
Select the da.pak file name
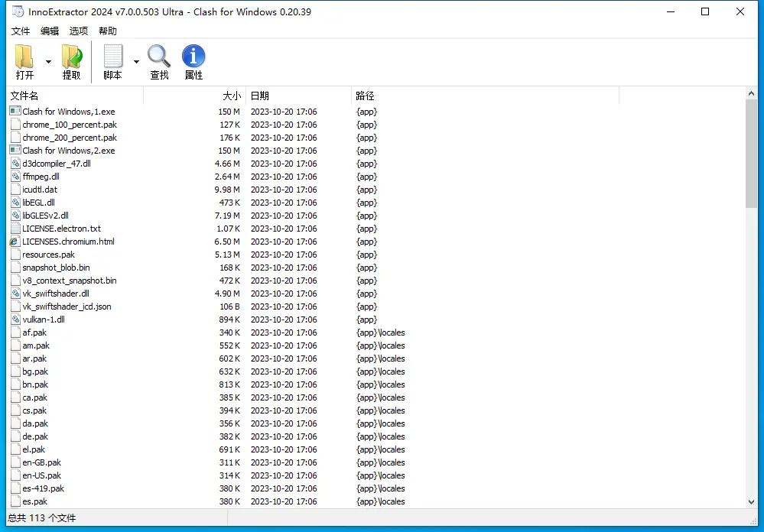coord(35,423)
